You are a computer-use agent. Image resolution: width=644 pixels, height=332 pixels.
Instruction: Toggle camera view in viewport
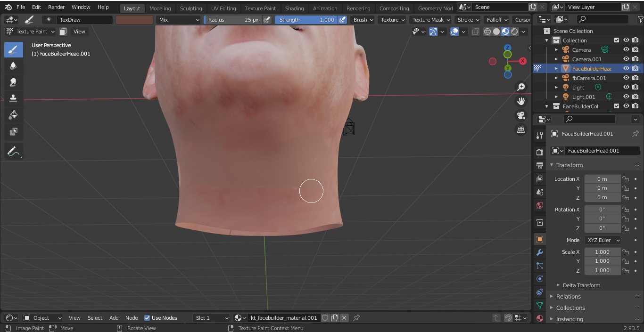click(521, 115)
